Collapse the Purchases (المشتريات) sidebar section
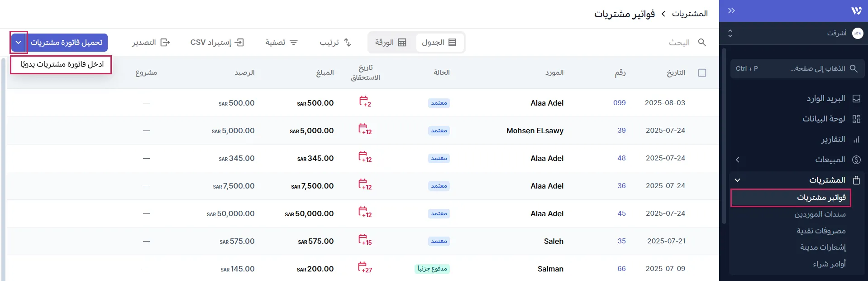 pos(738,180)
